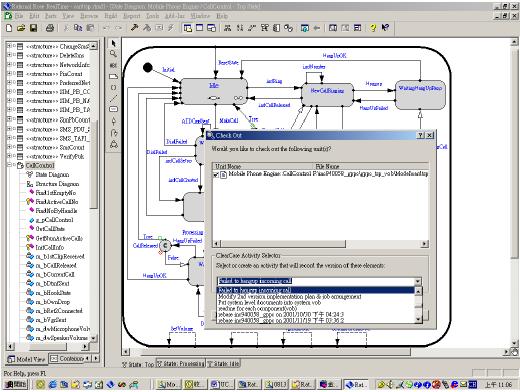This screenshot has width=520, height=392.
Task: Select the zoom magnifier in diagram toolbox
Action: (x=114, y=54)
